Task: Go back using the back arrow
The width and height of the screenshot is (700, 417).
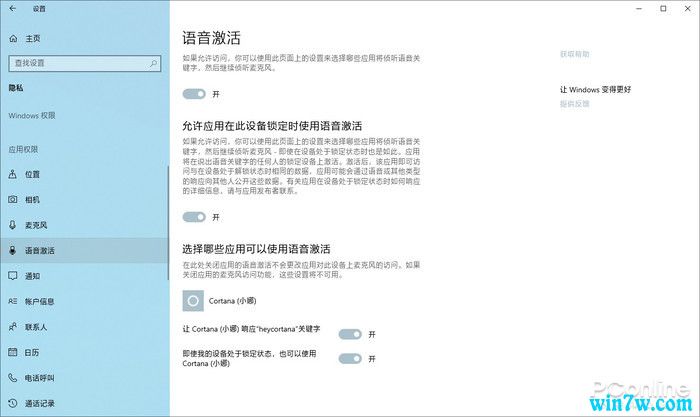Action: (x=12, y=8)
